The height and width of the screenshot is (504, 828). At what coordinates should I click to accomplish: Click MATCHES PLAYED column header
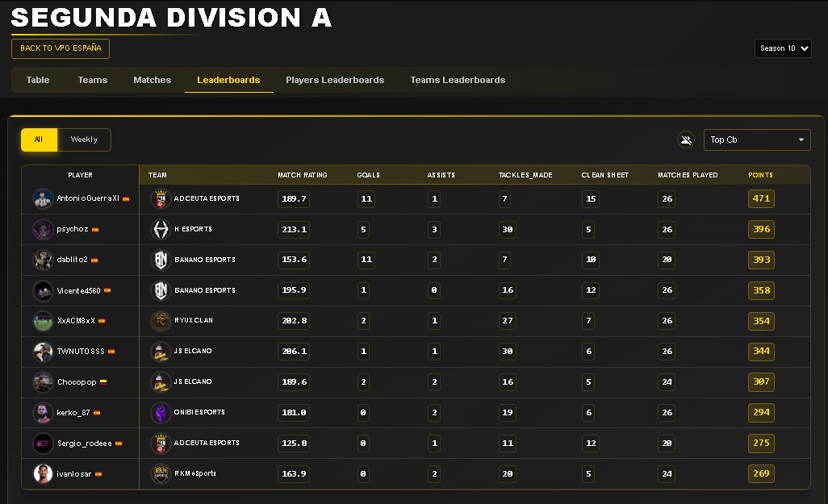[688, 175]
